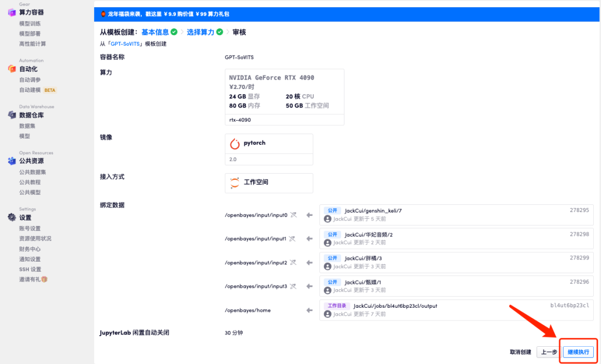Click the 工作目录 badge
Viewport: 601px width, 364px height.
coord(337,306)
